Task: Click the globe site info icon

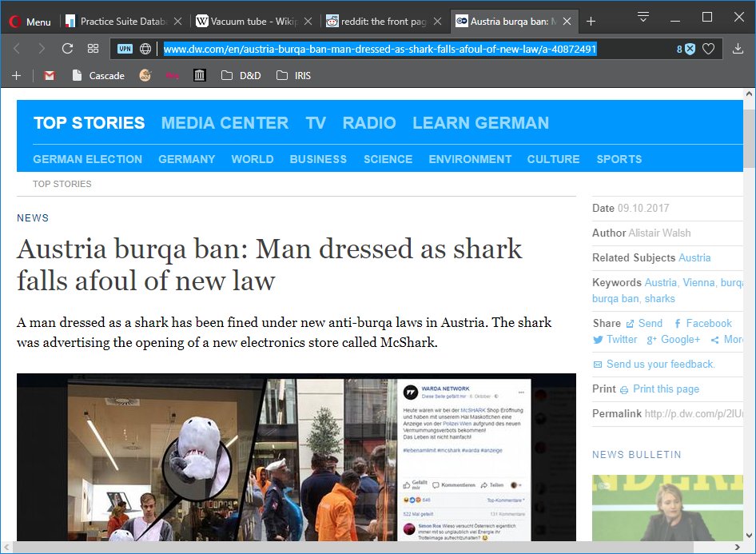Action: click(145, 49)
